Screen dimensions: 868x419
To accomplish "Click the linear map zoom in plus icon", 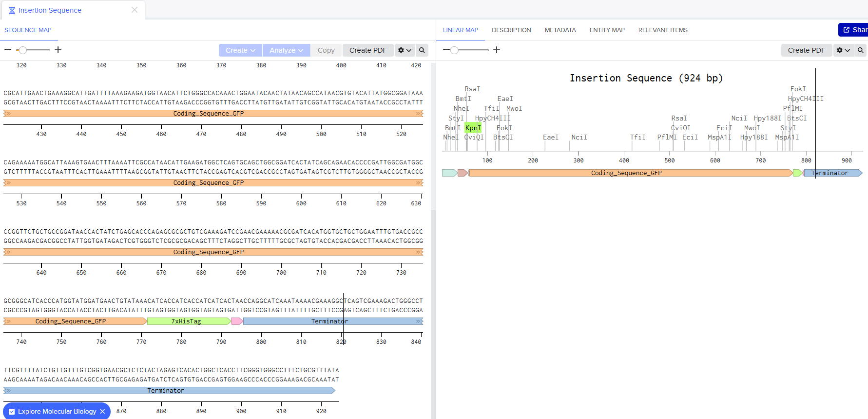I will coord(497,50).
